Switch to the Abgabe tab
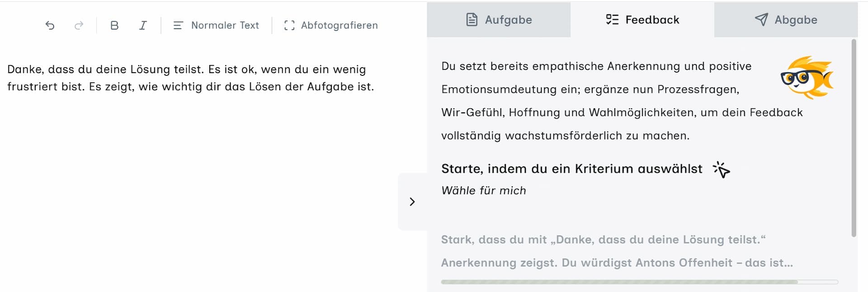This screenshot has width=868, height=292. pyautogui.click(x=786, y=19)
